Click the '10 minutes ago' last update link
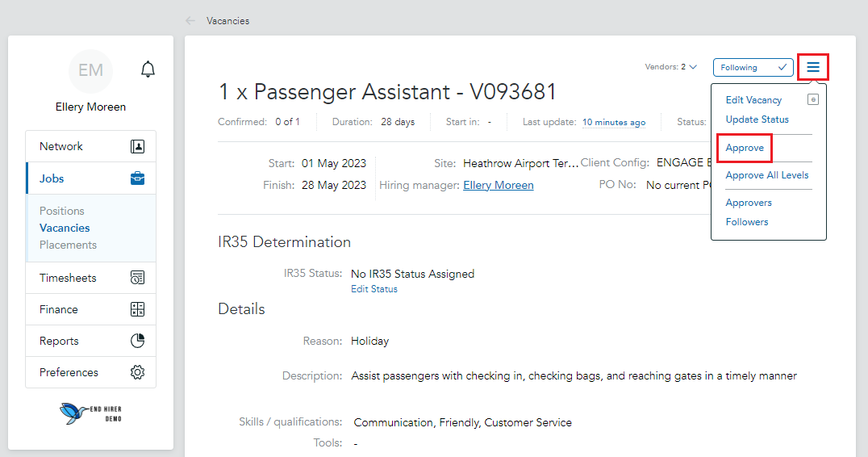Screen dimensions: 868x457 tap(613, 122)
